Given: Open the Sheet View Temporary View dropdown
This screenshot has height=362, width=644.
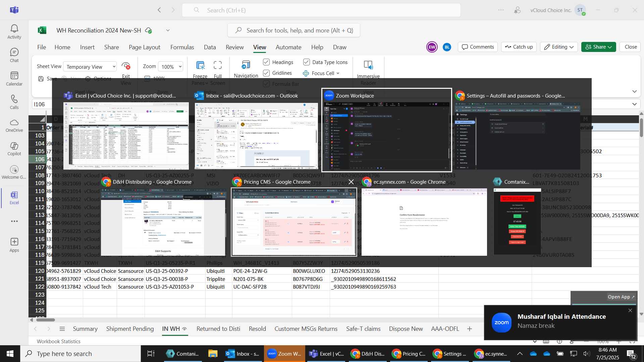Looking at the screenshot, I should (x=90, y=67).
